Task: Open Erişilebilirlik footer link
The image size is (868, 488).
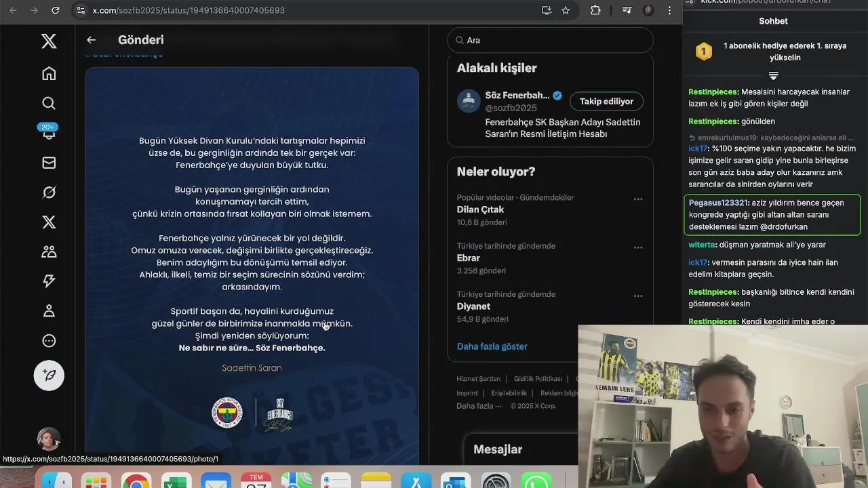Action: click(509, 392)
